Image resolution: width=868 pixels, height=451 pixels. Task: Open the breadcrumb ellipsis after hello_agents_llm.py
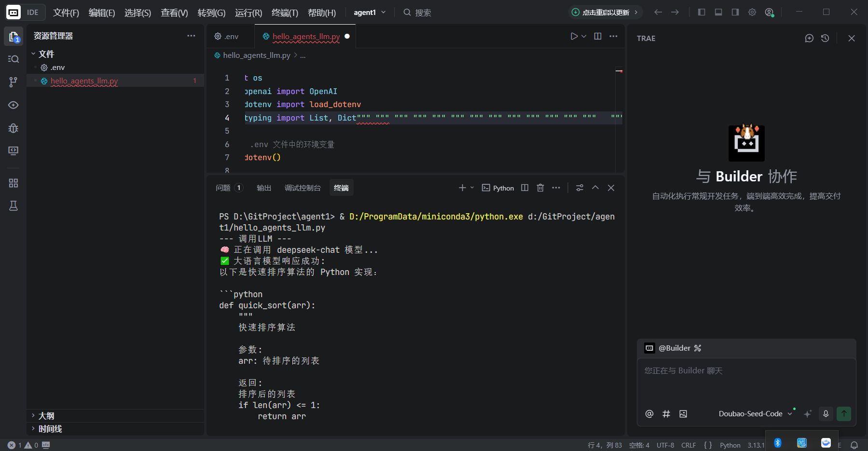[x=303, y=55]
